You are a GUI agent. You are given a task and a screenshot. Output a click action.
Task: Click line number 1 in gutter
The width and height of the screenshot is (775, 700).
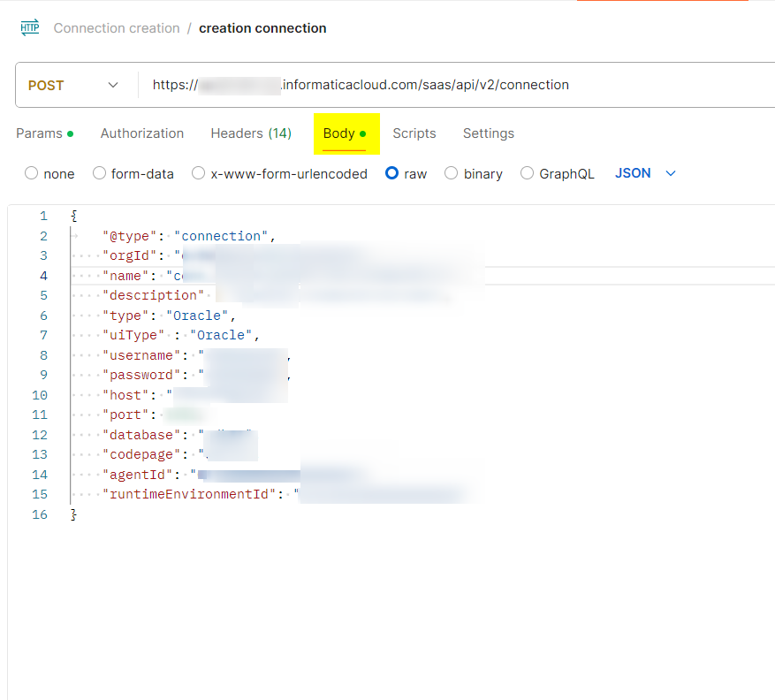43,216
